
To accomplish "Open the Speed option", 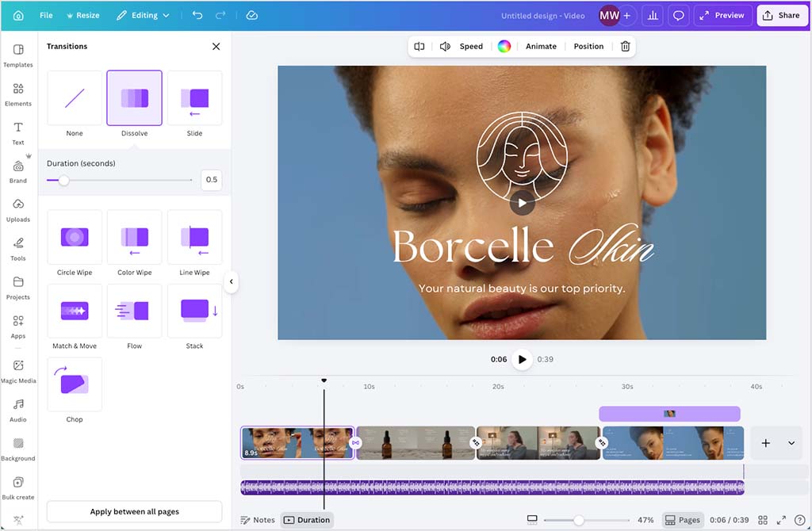I will (471, 46).
